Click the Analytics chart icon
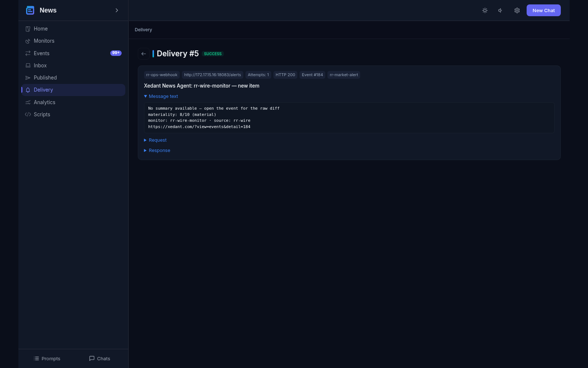This screenshot has height=368, width=588. 28,102
